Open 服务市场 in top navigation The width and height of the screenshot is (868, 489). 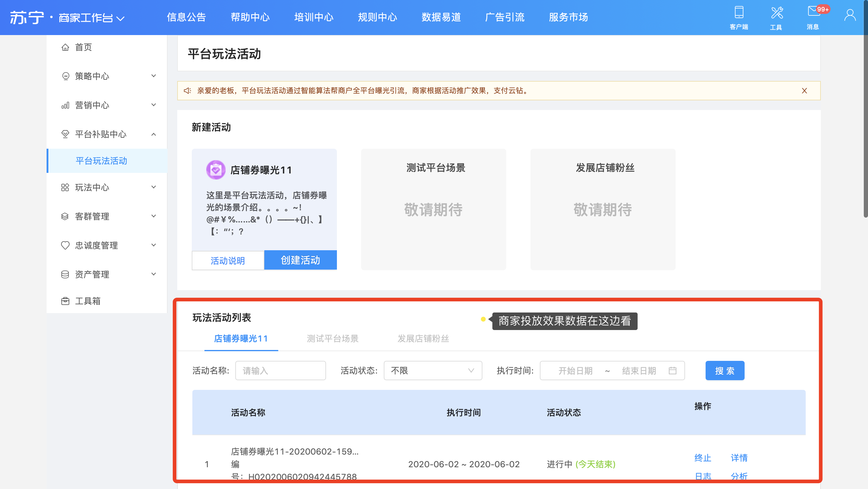[x=569, y=17]
